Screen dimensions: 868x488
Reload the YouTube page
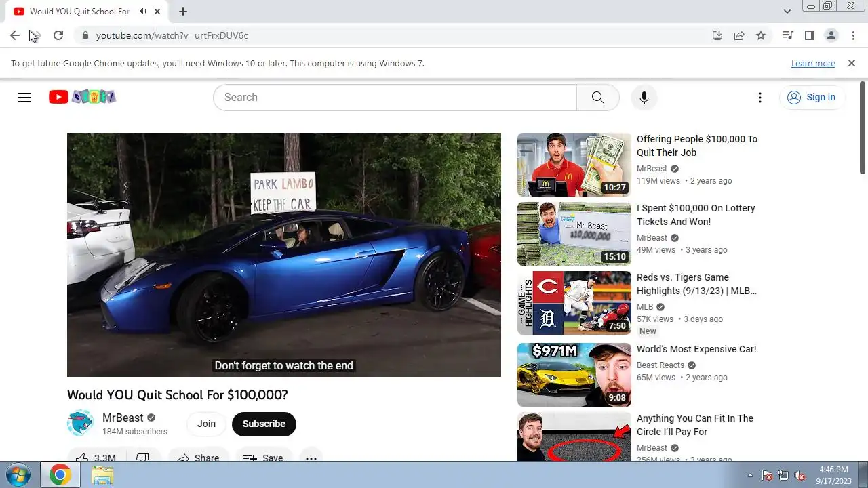(58, 35)
